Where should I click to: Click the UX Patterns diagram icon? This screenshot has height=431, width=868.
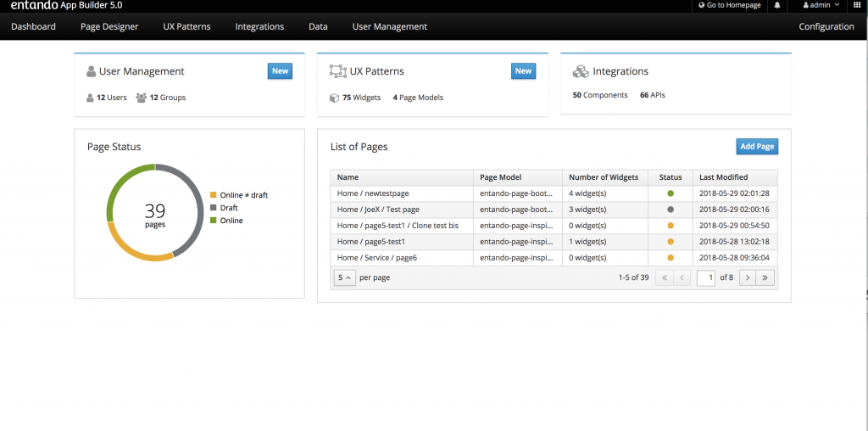337,71
